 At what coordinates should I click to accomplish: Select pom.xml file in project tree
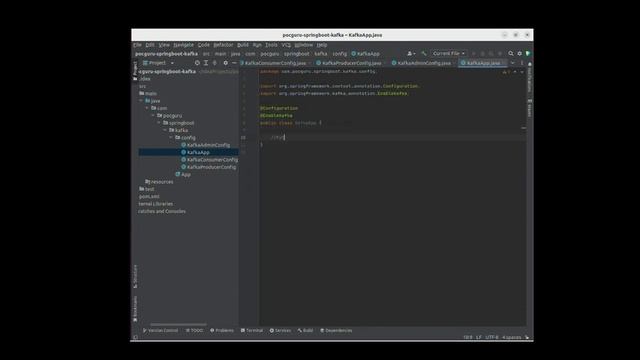tap(149, 196)
